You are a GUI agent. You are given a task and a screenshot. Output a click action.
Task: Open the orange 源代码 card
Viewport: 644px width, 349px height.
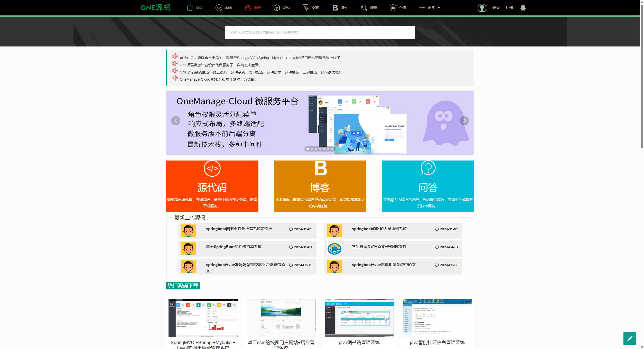(x=212, y=186)
